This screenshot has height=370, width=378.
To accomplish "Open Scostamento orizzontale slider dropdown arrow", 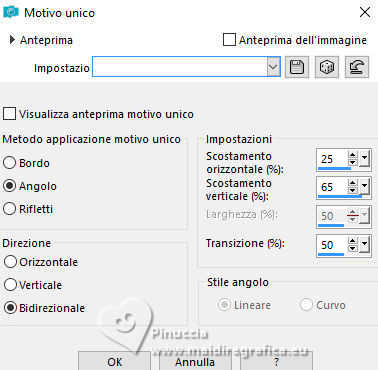I will click(364, 158).
